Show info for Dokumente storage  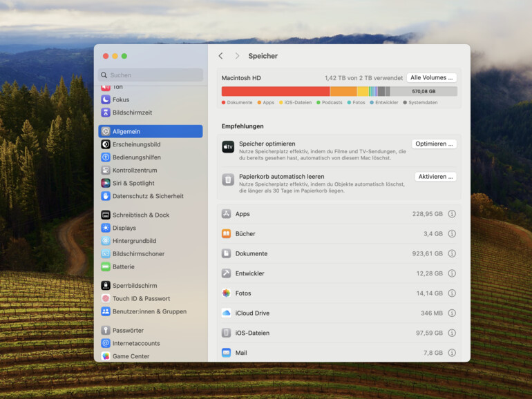click(452, 253)
